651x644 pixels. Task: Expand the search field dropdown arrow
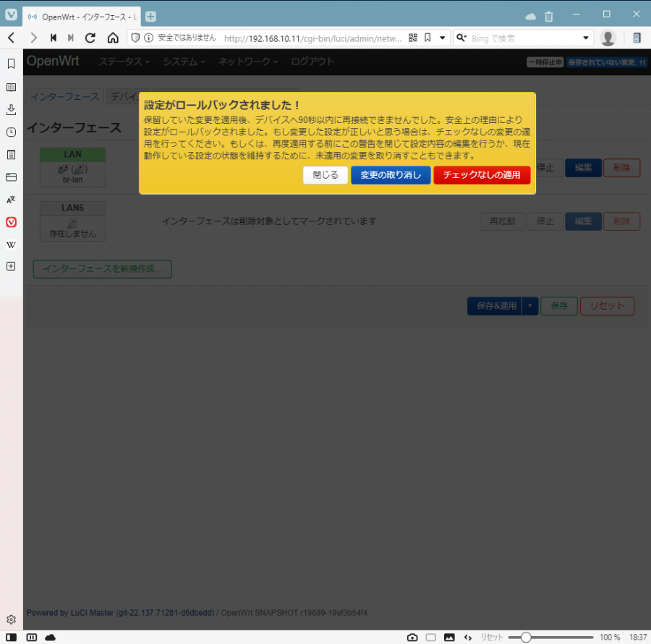tap(586, 38)
